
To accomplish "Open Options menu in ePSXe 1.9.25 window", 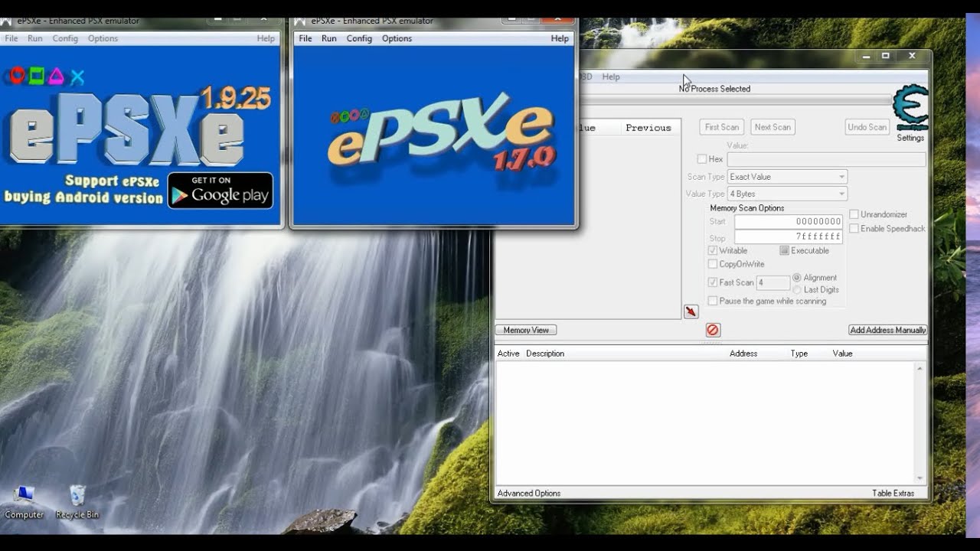I will pos(103,38).
